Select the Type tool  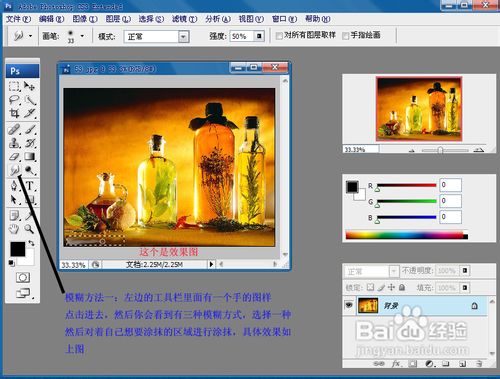[30, 186]
